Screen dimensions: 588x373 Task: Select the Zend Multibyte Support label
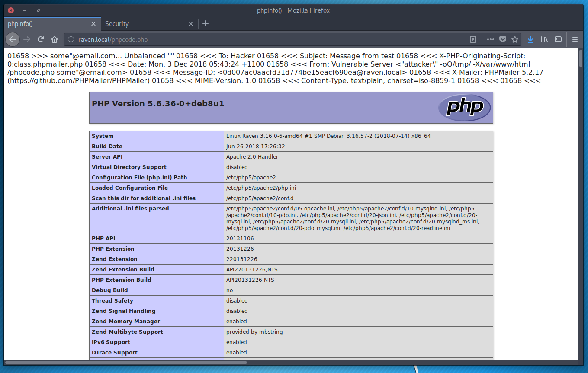coord(127,332)
